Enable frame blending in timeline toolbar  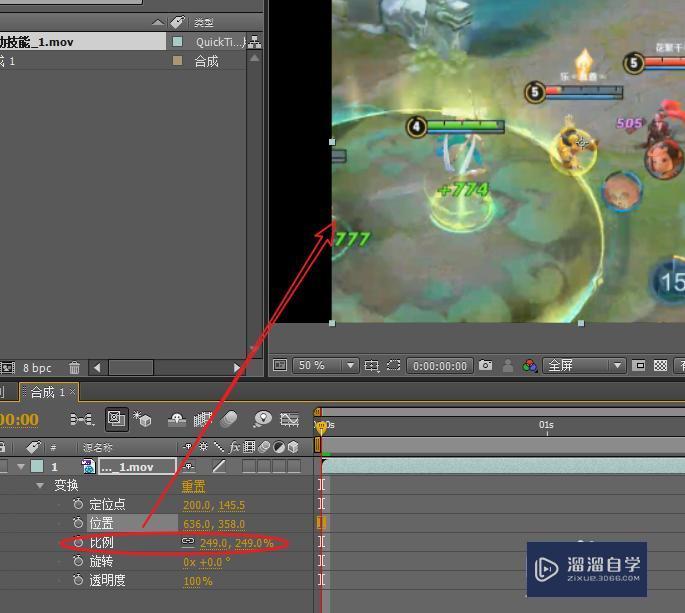[202, 419]
